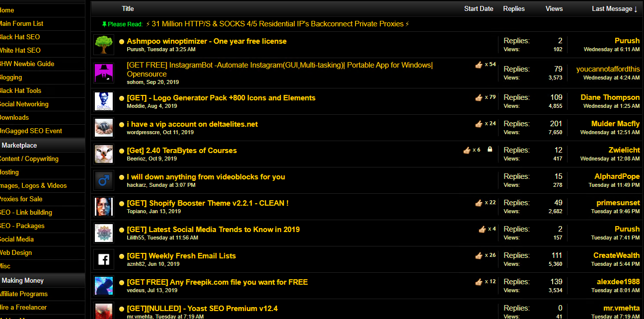The height and width of the screenshot is (319, 644).
Task: Sort threads by Title column
Action: point(128,8)
